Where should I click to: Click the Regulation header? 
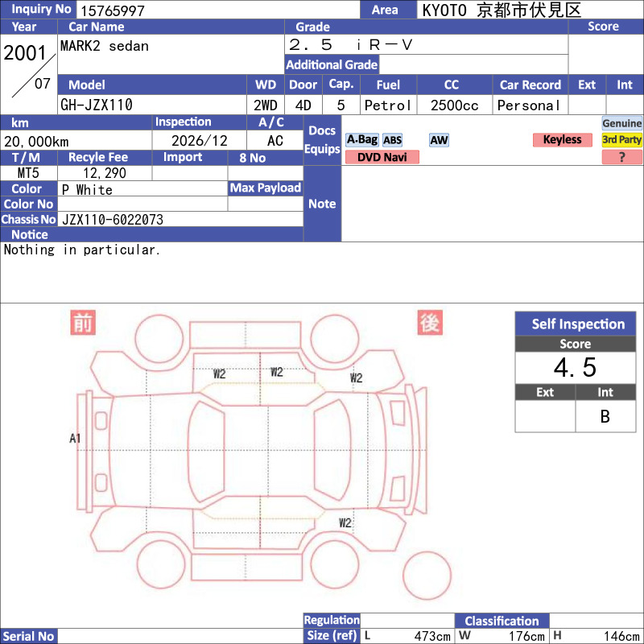(x=332, y=620)
